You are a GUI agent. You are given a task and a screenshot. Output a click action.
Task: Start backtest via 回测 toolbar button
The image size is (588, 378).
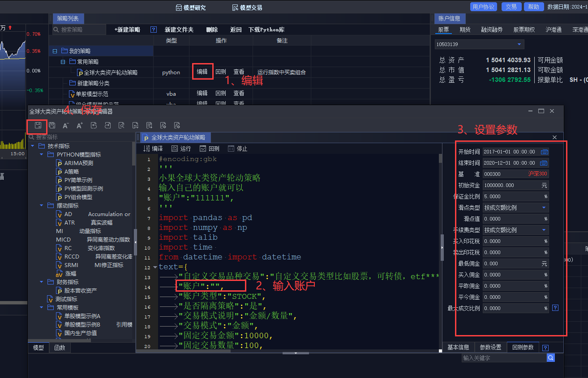click(x=210, y=149)
